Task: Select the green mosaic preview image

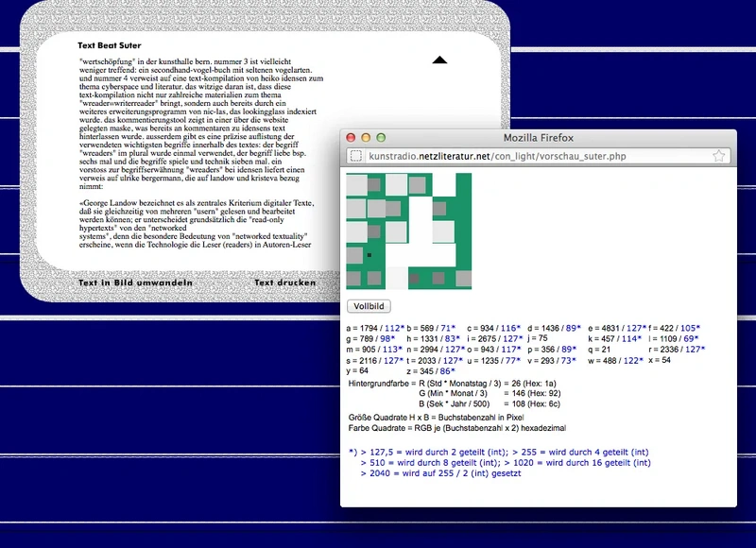Action: click(x=411, y=231)
